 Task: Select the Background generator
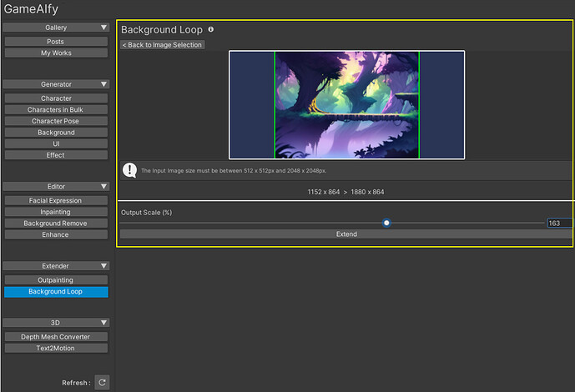pyautogui.click(x=56, y=133)
